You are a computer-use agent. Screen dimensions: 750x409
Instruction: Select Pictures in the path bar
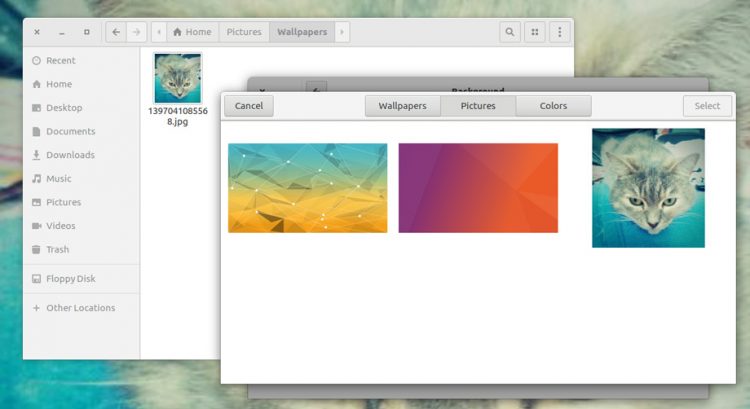[244, 32]
